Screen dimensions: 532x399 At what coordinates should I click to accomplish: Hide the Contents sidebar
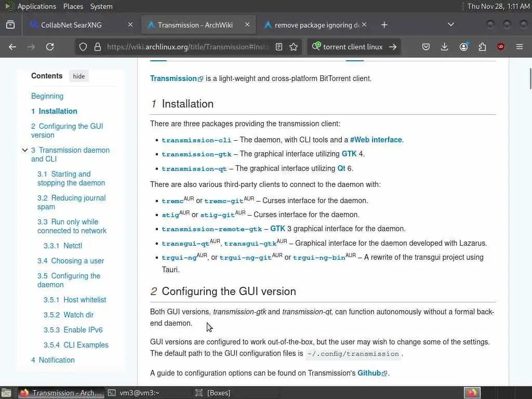(x=79, y=76)
